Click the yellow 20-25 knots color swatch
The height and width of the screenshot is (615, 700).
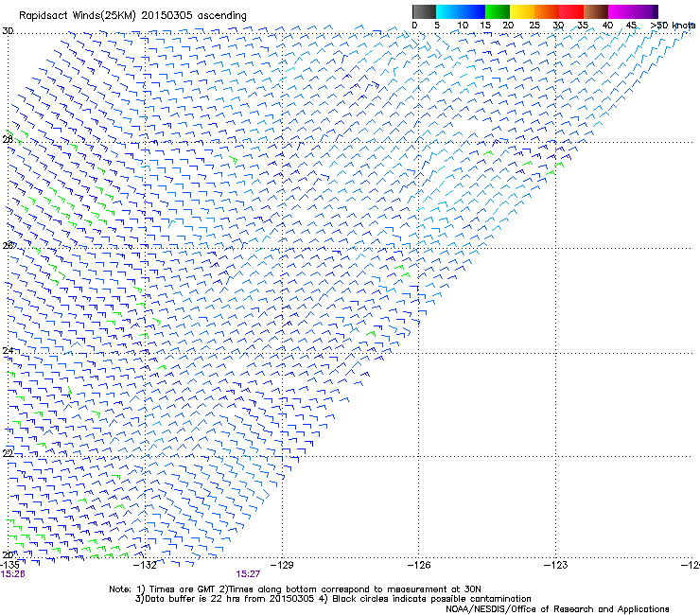pyautogui.click(x=522, y=11)
